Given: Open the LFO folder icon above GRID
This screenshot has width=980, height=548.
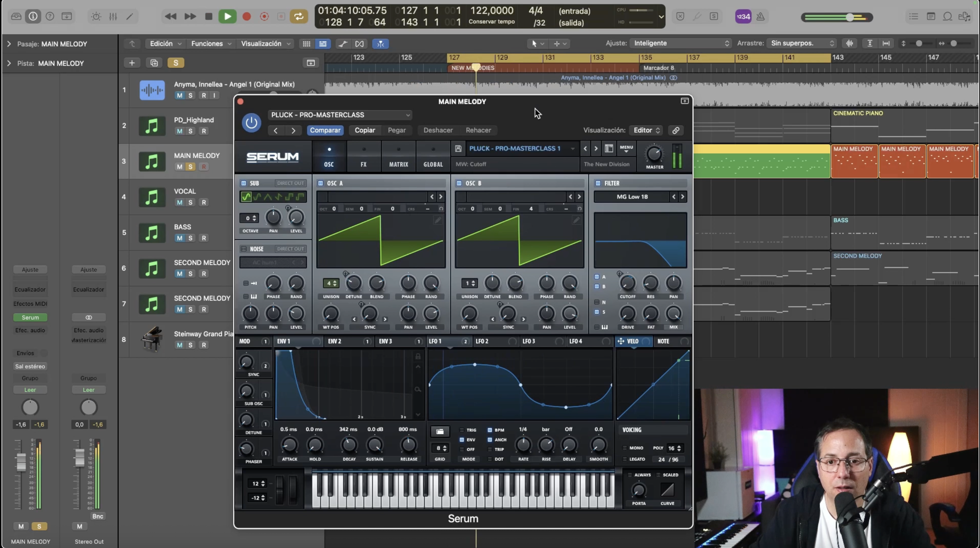Looking at the screenshot, I should pos(440,431).
